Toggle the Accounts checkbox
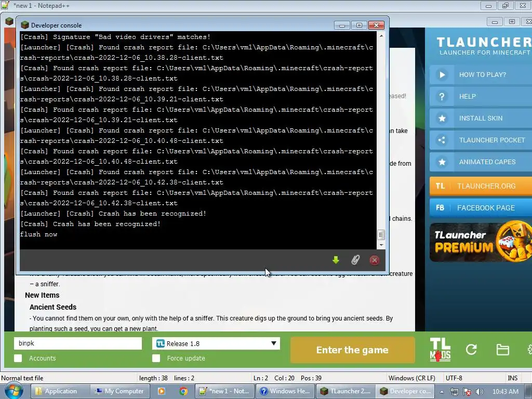The image size is (532, 399). tap(18, 358)
